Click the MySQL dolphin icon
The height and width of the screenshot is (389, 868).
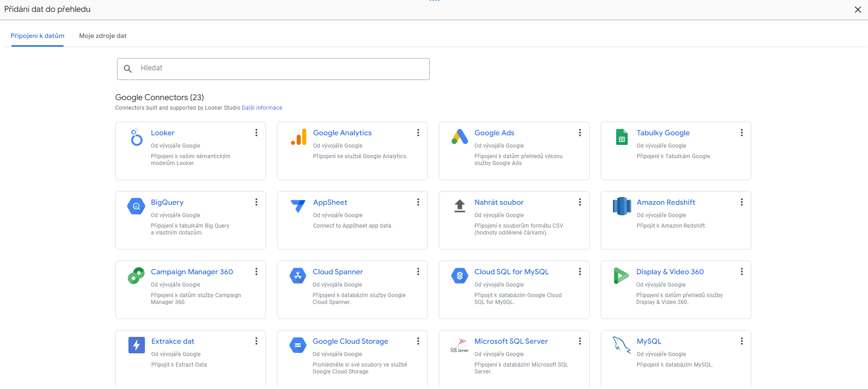(622, 345)
